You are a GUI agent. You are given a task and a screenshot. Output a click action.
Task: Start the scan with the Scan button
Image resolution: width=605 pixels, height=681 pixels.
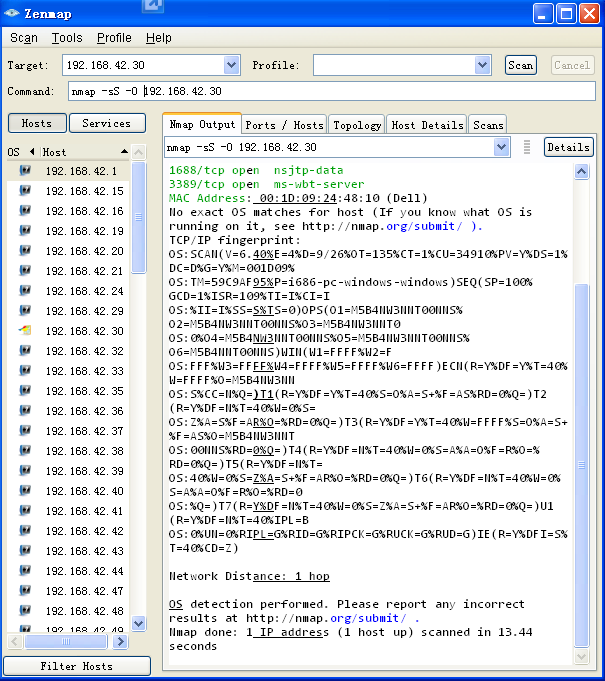[520, 65]
